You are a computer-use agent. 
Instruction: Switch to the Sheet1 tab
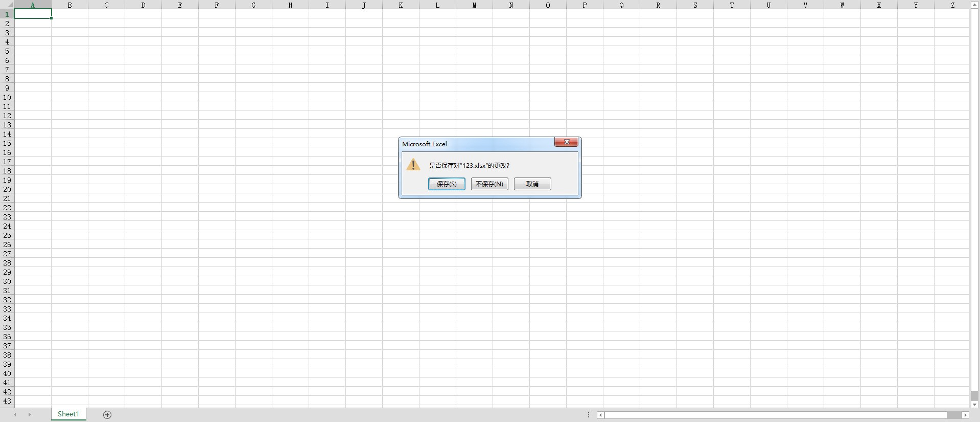68,414
